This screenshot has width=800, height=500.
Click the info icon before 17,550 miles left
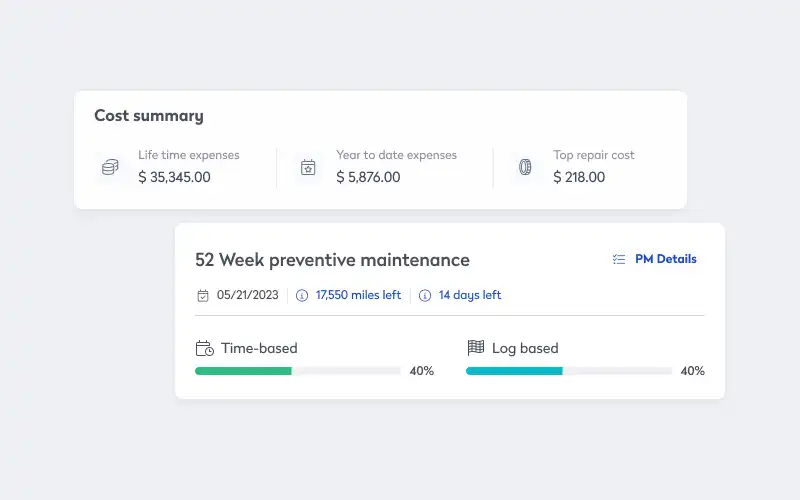[x=302, y=296]
